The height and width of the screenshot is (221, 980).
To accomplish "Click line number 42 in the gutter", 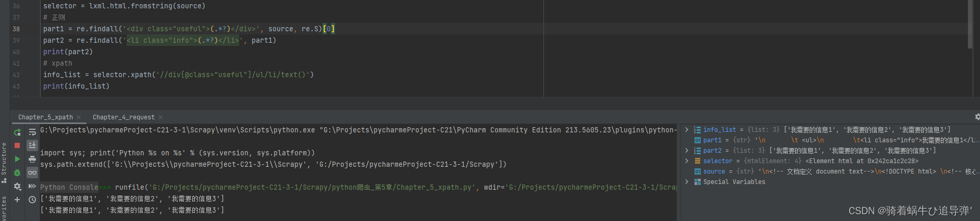I will click(16, 75).
